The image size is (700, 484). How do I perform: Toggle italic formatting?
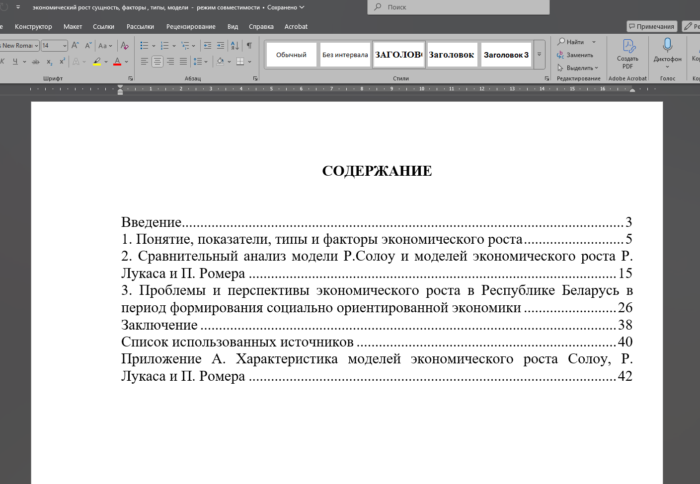click(x=3, y=62)
